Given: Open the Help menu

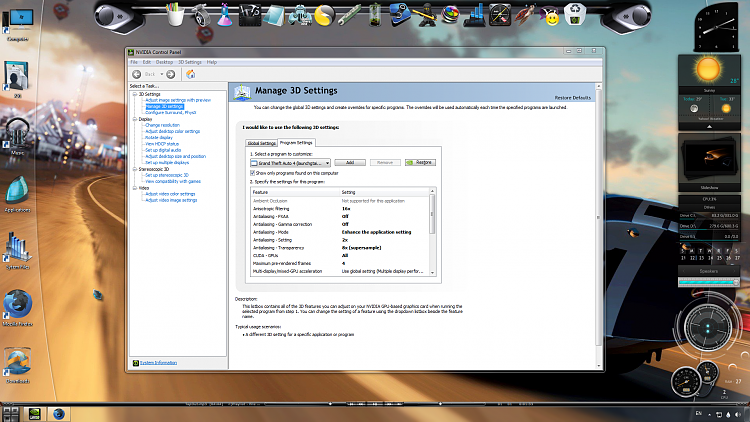Looking at the screenshot, I should click(211, 62).
